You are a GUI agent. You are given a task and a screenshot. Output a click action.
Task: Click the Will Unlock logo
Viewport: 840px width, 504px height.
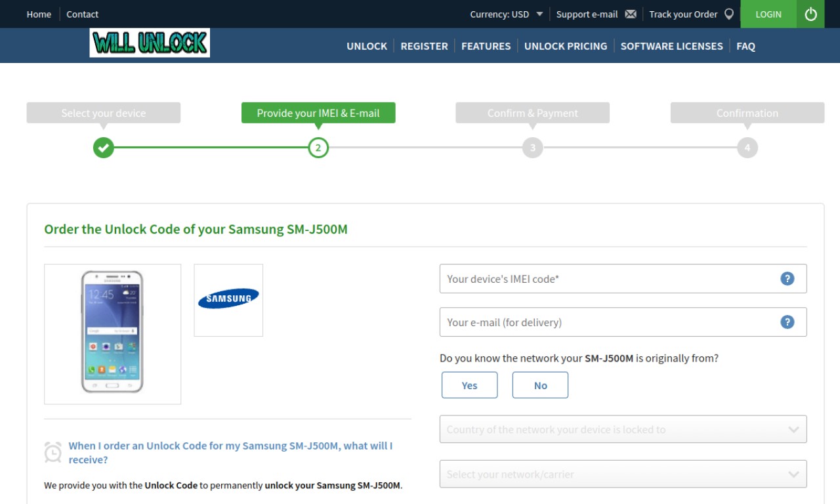tap(150, 43)
